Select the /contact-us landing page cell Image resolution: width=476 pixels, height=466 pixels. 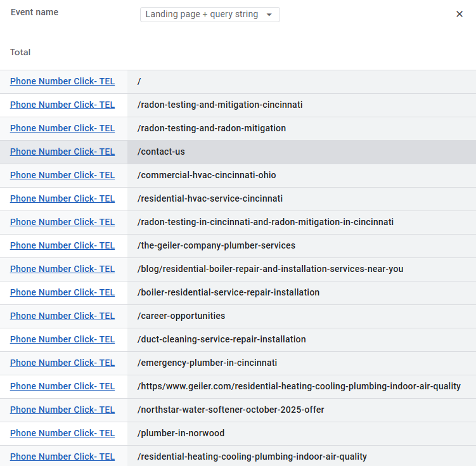[x=302, y=152]
